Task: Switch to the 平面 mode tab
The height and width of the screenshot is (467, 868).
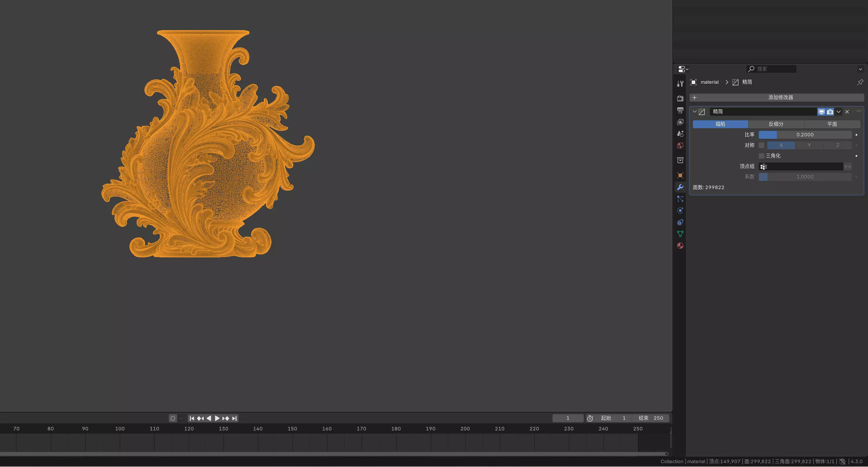Action: 832,124
